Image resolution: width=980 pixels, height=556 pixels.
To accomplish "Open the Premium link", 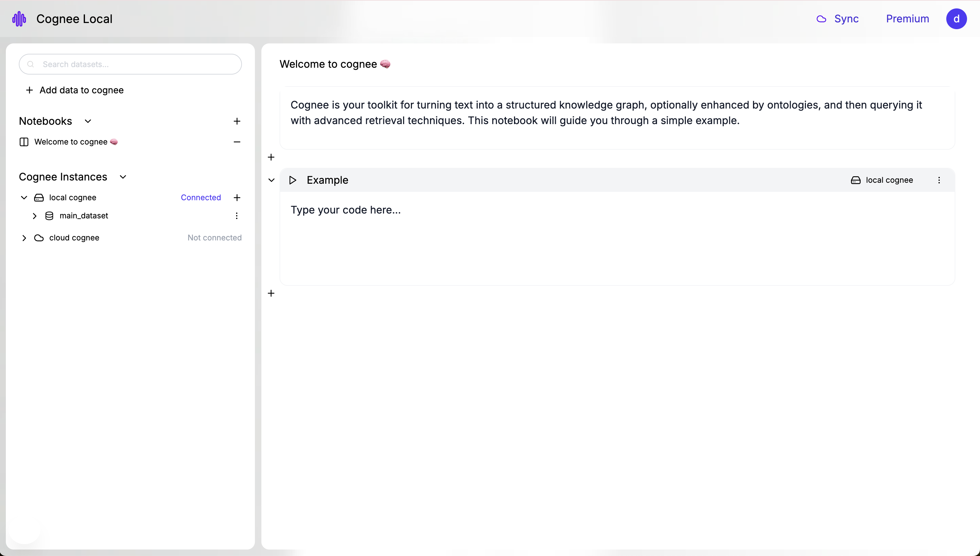I will [907, 19].
